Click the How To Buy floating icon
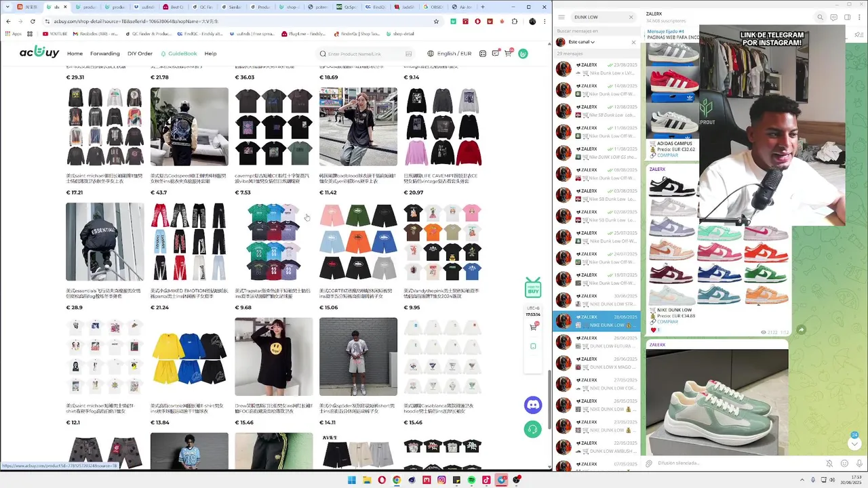The width and height of the screenshot is (868, 488). (533, 287)
